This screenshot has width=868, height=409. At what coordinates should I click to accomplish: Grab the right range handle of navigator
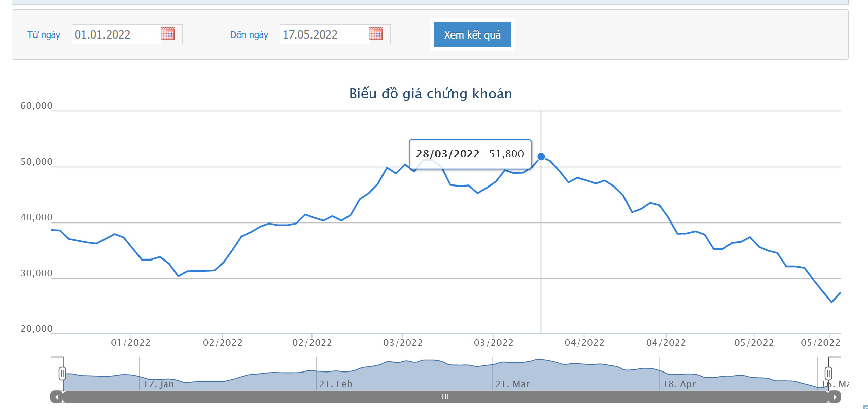(828, 374)
